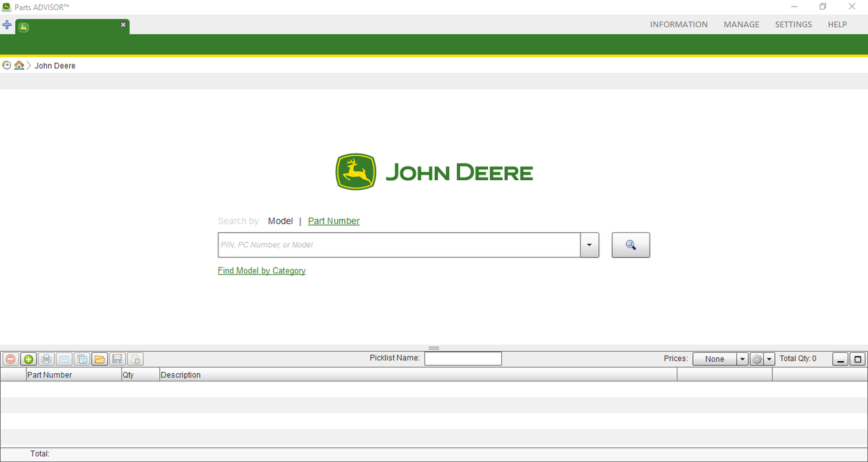Viewport: 868px width, 462px height.
Task: Sort by the Qty column header
Action: (x=140, y=375)
